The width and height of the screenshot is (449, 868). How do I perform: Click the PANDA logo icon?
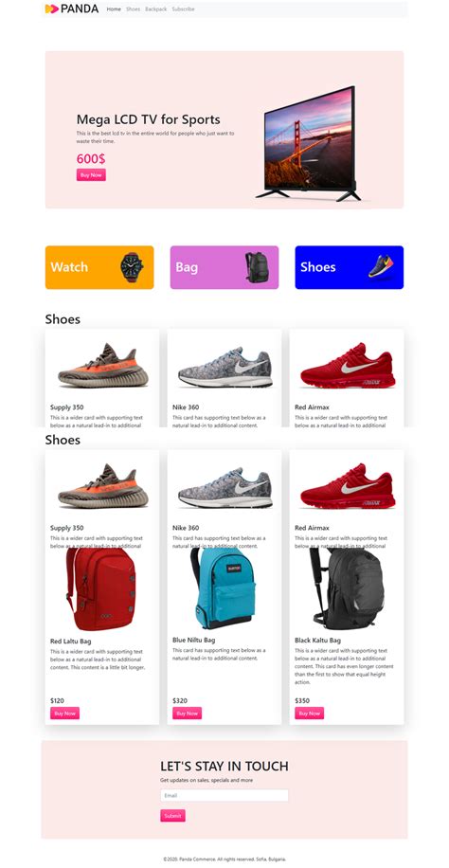pos(51,9)
